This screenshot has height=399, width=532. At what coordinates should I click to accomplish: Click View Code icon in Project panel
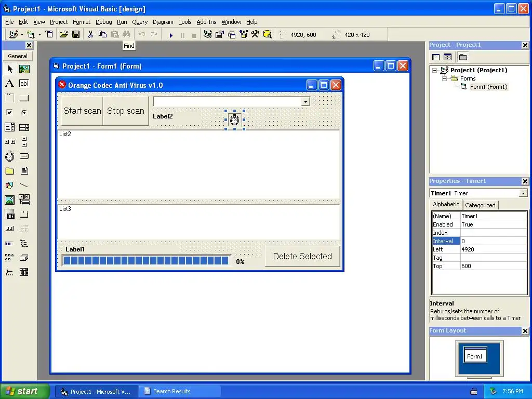[436, 57]
